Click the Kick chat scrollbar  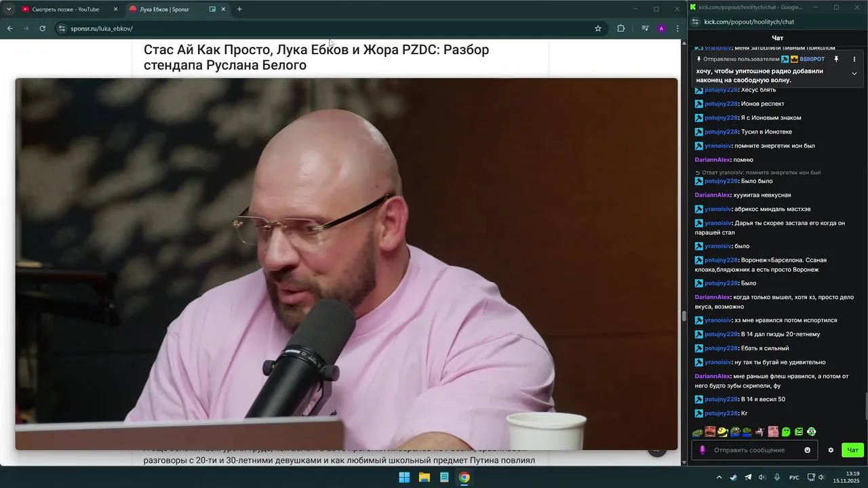point(865,405)
